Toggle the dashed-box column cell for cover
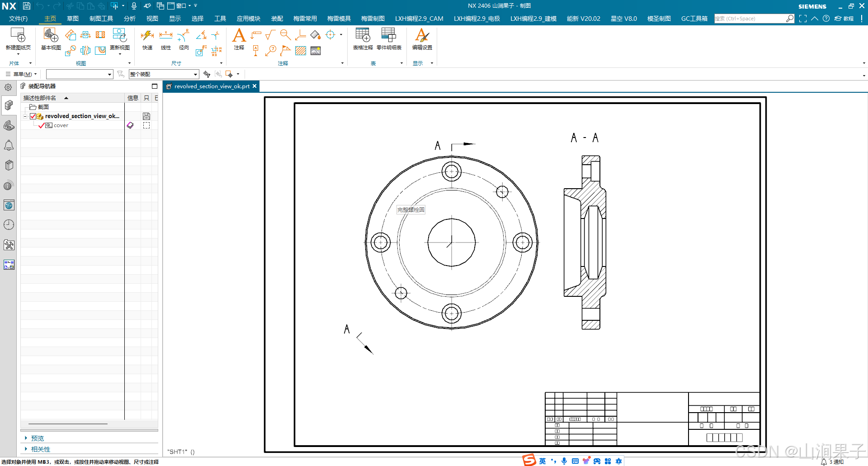The width and height of the screenshot is (868, 466). [x=146, y=125]
